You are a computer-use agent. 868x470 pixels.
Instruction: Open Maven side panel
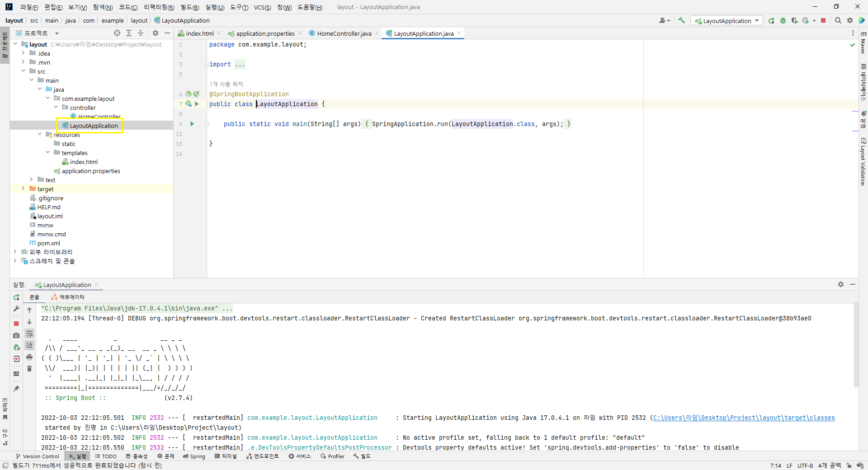pos(863,42)
